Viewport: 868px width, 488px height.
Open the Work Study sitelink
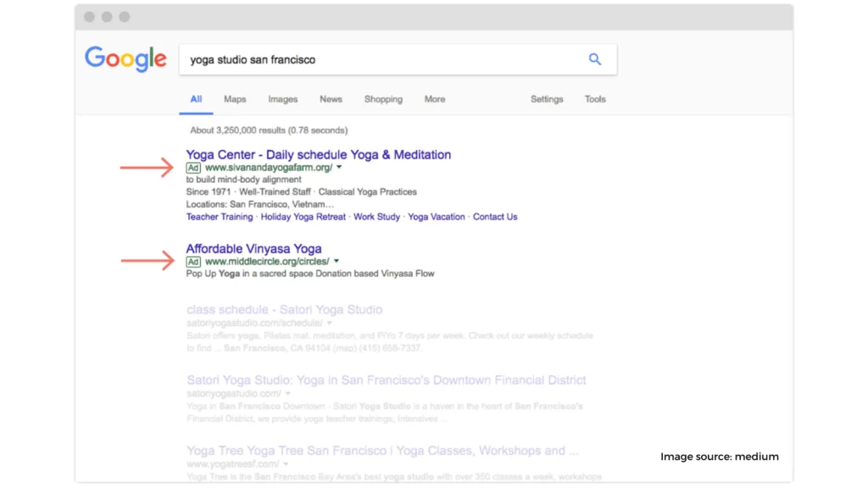[x=376, y=217]
